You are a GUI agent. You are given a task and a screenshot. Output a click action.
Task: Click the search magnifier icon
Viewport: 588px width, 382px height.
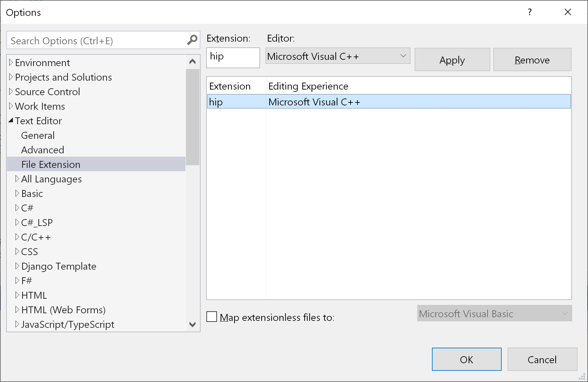(x=192, y=40)
